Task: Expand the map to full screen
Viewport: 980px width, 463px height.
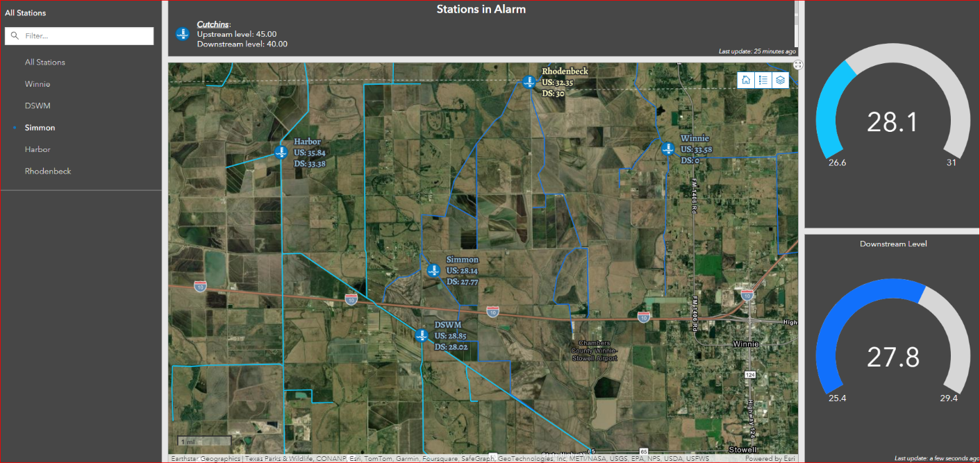Action: coord(798,65)
